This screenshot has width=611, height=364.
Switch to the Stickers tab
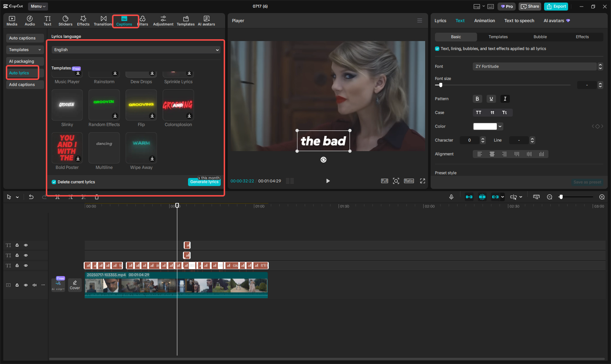65,21
